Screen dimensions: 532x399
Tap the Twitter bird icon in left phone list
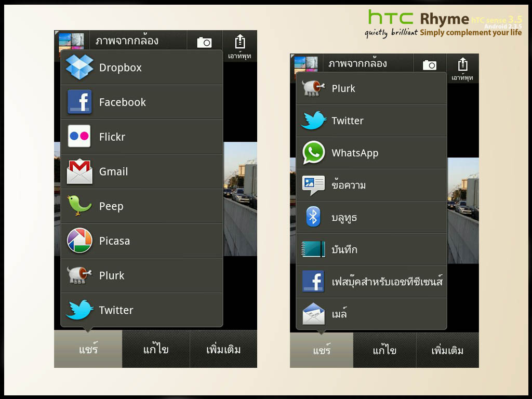pyautogui.click(x=79, y=310)
